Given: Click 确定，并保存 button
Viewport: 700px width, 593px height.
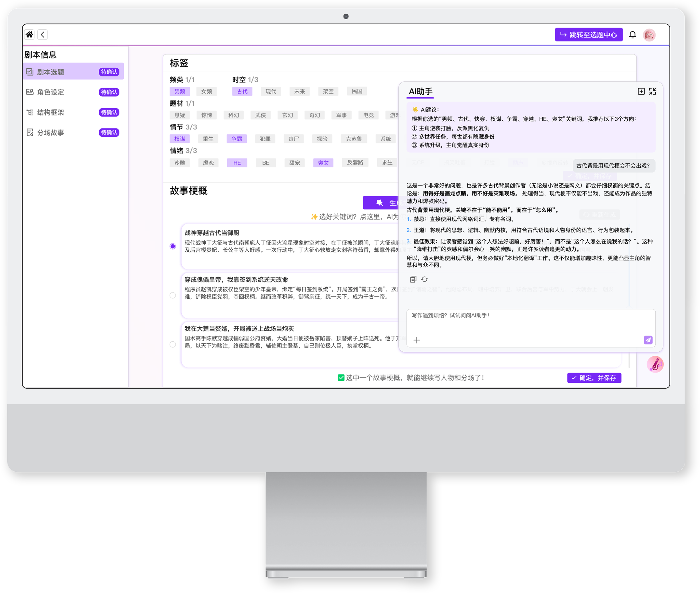Looking at the screenshot, I should coord(594,378).
